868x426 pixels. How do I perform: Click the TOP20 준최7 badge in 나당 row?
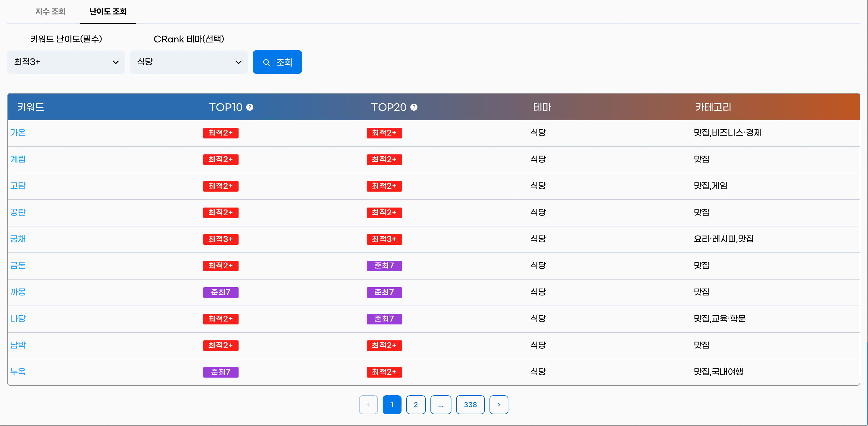click(x=384, y=319)
